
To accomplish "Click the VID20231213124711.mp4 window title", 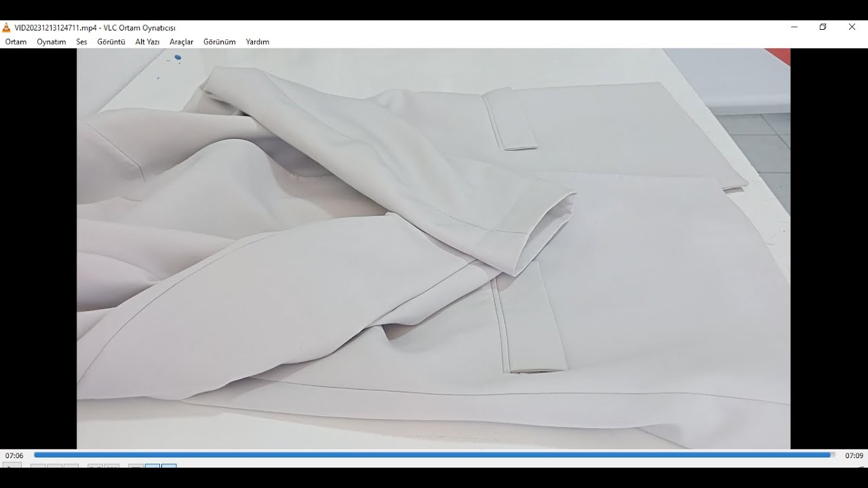I will (95, 28).
